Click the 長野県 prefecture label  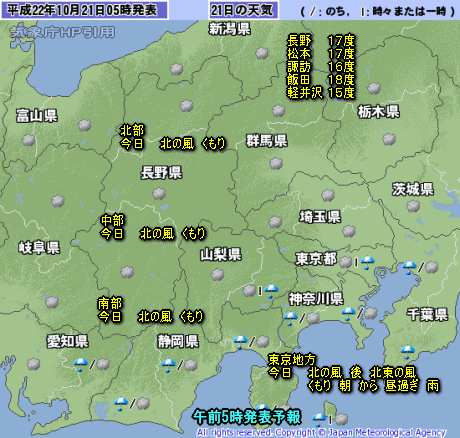161,173
